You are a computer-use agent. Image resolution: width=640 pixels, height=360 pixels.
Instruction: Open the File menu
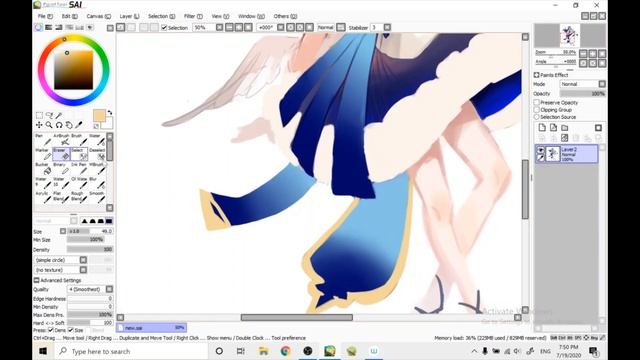pos(45,16)
